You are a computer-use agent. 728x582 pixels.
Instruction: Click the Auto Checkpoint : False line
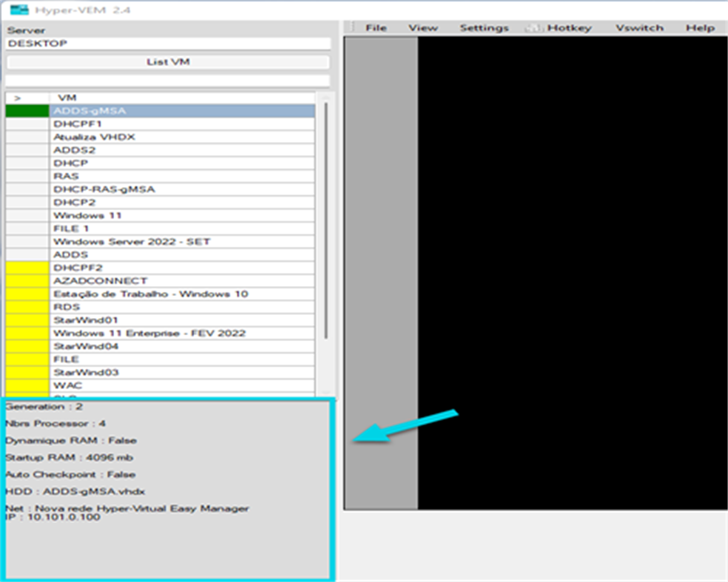[70, 474]
